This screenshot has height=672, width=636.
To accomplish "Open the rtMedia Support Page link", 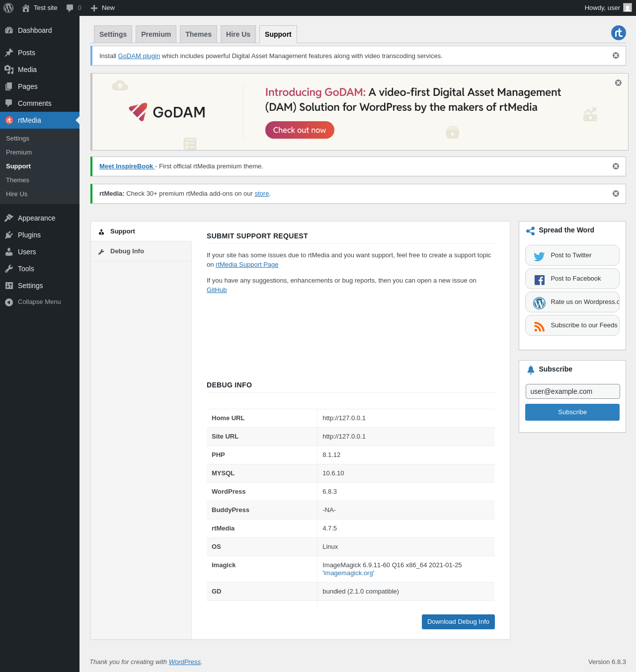I will pos(247,265).
